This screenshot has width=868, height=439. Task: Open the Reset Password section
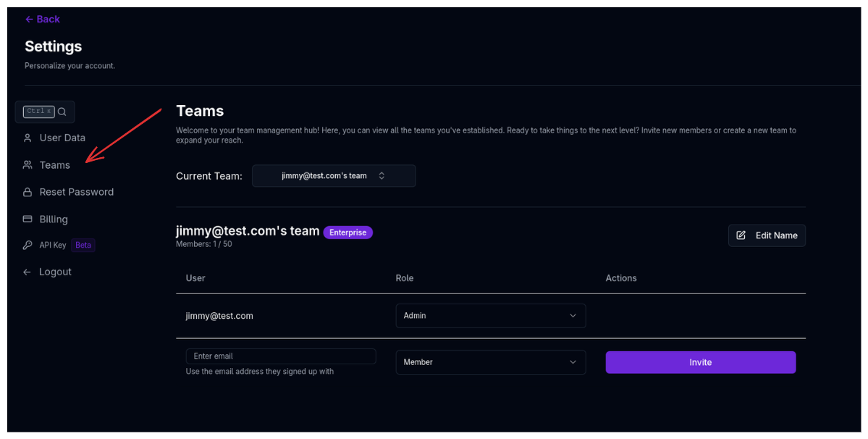(x=76, y=192)
